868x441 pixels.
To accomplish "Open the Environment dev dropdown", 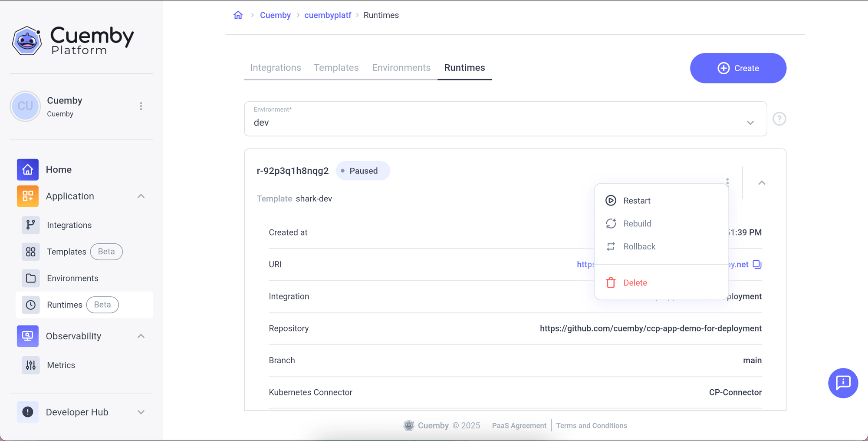I will pos(505,119).
